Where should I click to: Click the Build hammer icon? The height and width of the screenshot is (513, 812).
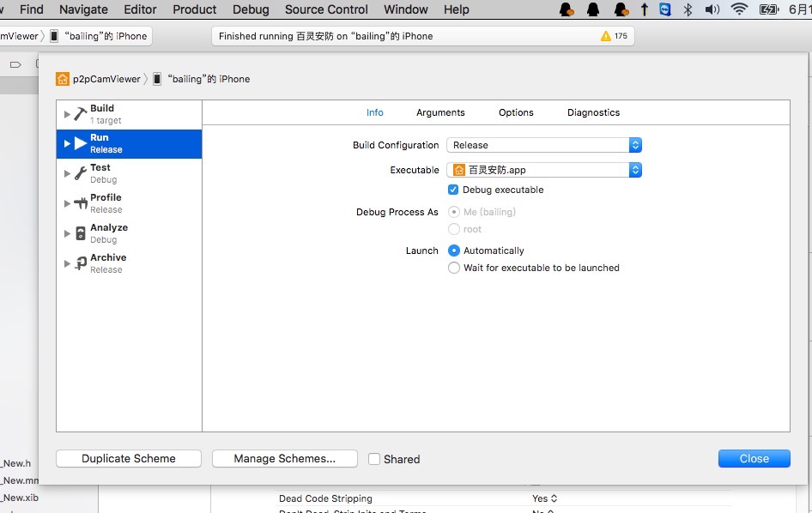pos(80,114)
